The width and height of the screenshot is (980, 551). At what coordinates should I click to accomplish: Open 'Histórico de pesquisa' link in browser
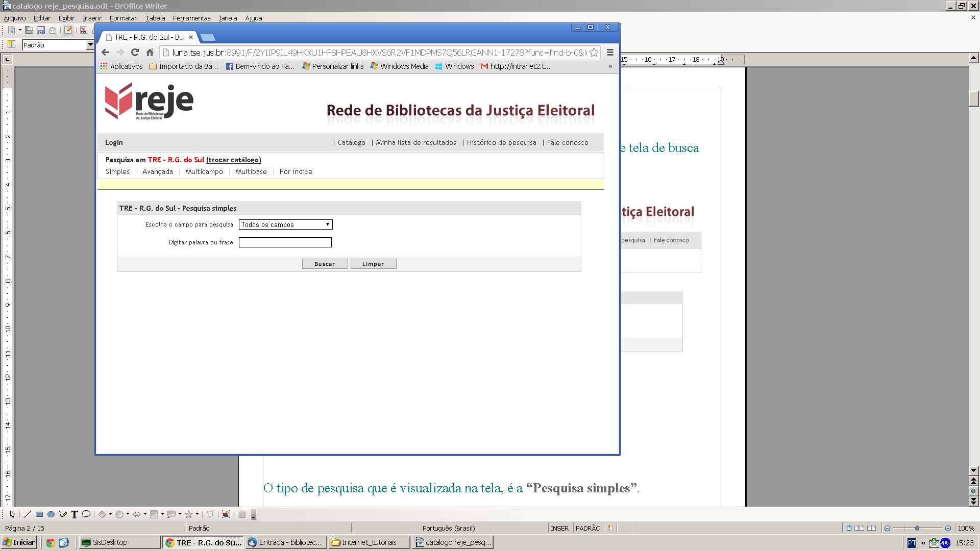coord(502,143)
